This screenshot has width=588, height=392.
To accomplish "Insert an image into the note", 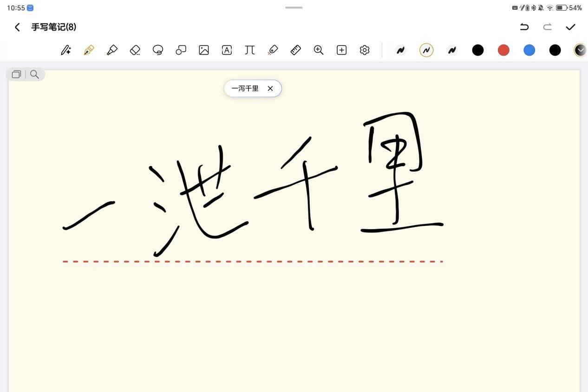I will [204, 50].
